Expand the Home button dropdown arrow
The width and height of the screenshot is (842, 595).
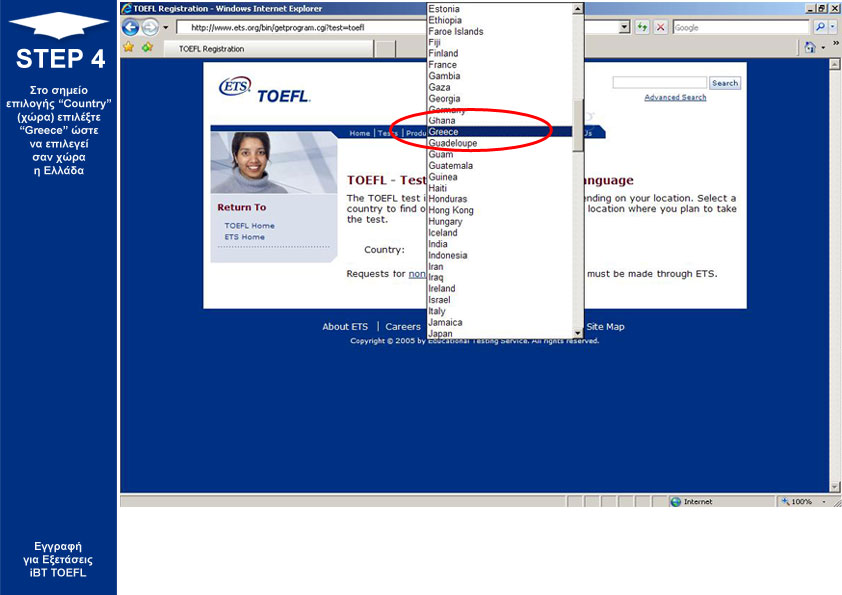[x=823, y=48]
